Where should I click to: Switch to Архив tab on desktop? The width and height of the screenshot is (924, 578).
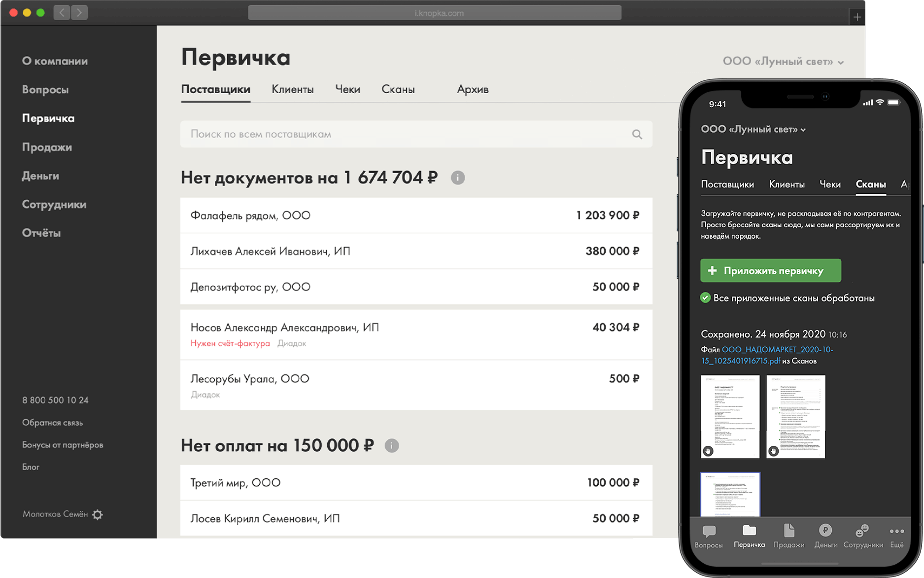(473, 89)
